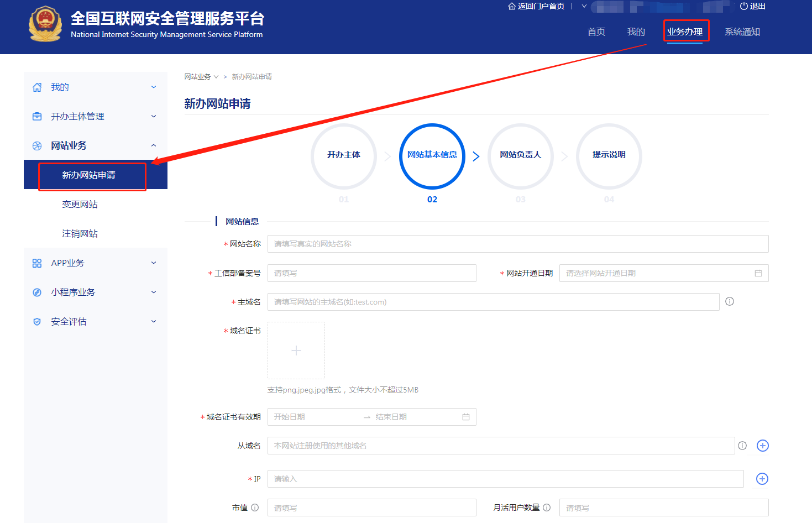Click the plus icon beside 从域名 field
The height and width of the screenshot is (523, 812).
(x=762, y=446)
